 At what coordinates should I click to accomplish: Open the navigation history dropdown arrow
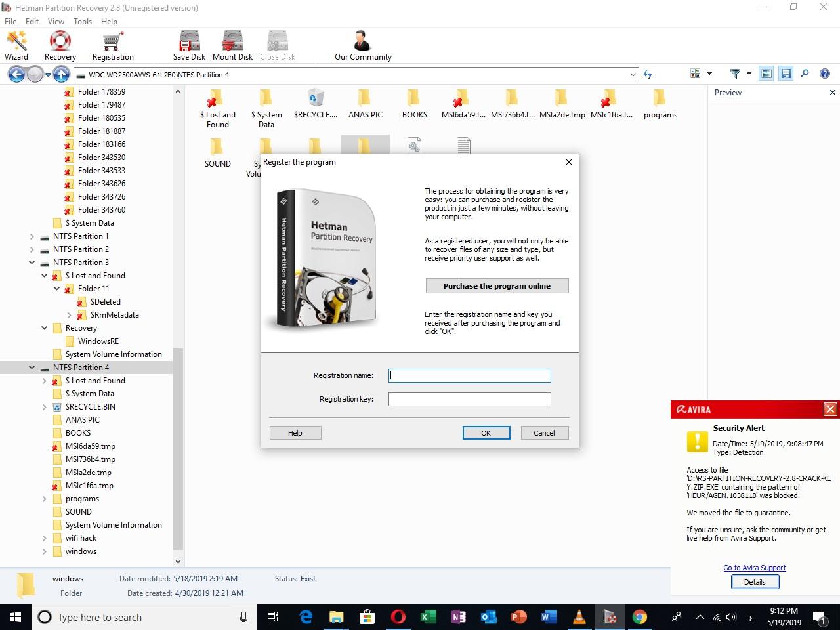pyautogui.click(x=47, y=75)
